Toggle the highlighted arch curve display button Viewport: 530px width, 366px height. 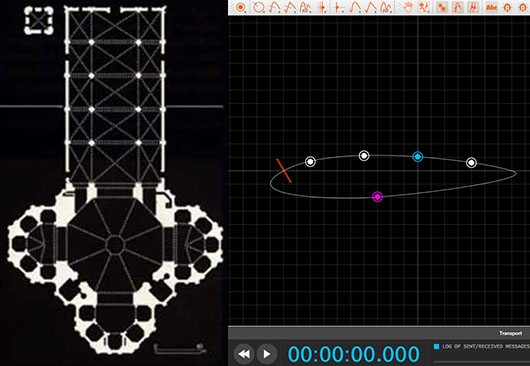(x=458, y=7)
